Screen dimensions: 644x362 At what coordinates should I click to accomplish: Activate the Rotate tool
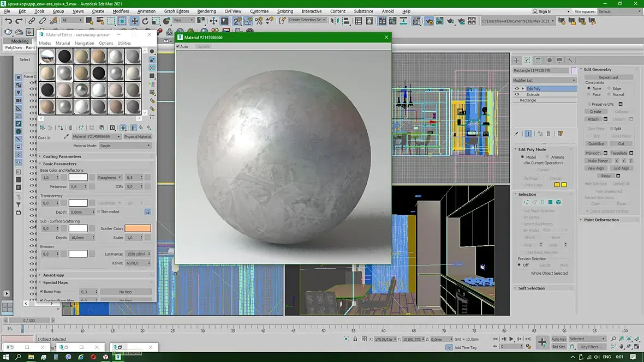tap(145, 21)
